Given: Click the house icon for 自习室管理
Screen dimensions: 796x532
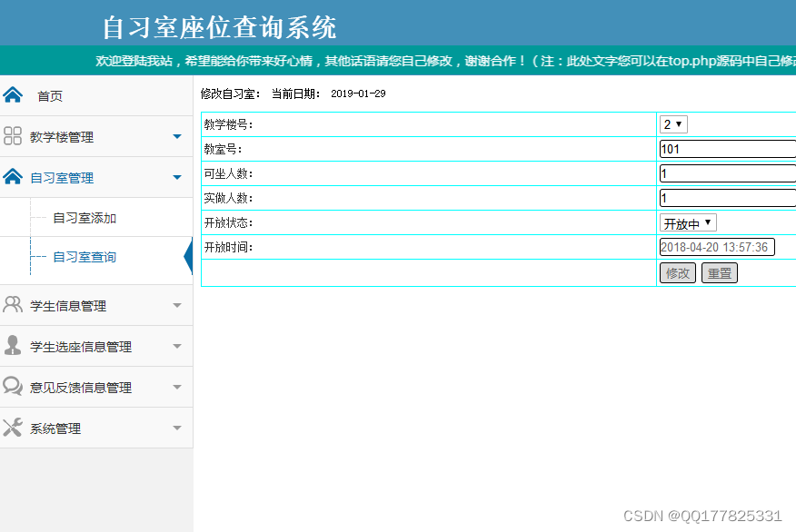Looking at the screenshot, I should tap(13, 176).
